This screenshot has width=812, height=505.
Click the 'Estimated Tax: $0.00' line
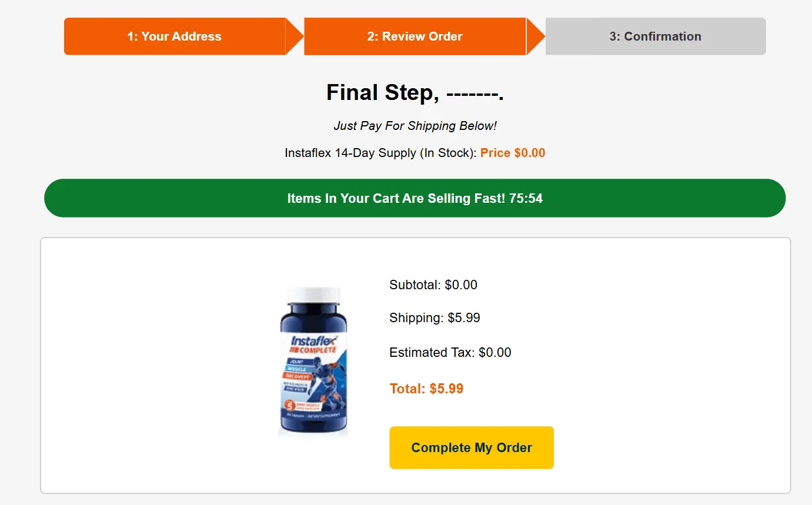[450, 352]
